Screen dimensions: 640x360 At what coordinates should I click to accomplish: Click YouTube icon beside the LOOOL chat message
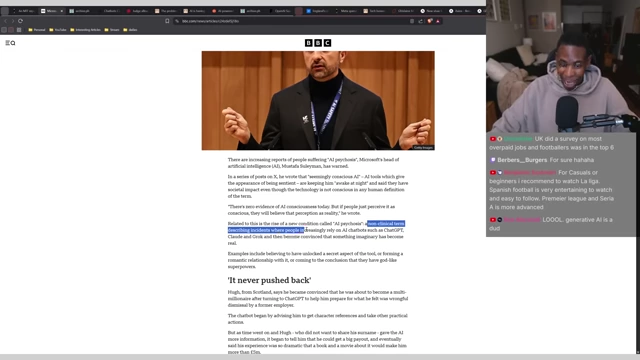(x=493, y=220)
